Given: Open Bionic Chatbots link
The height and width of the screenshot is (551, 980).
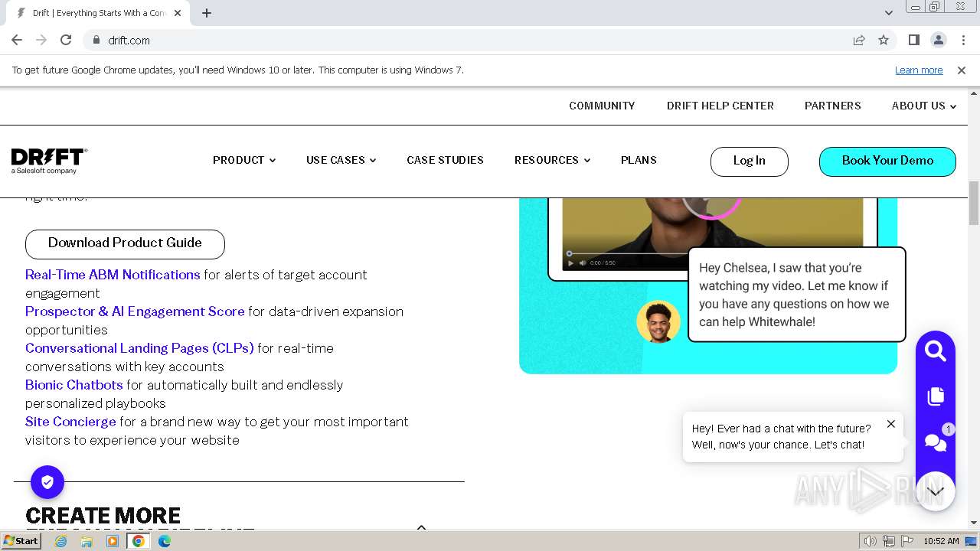Looking at the screenshot, I should [74, 385].
